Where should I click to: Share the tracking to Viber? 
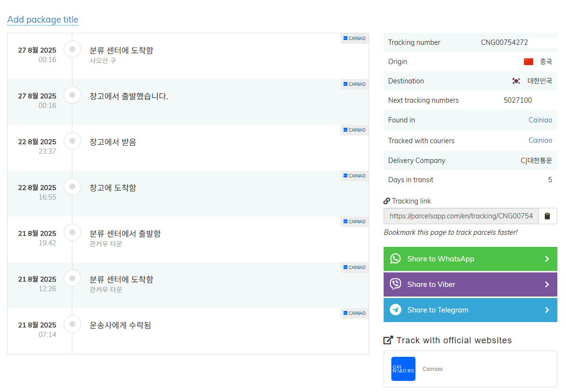point(470,284)
